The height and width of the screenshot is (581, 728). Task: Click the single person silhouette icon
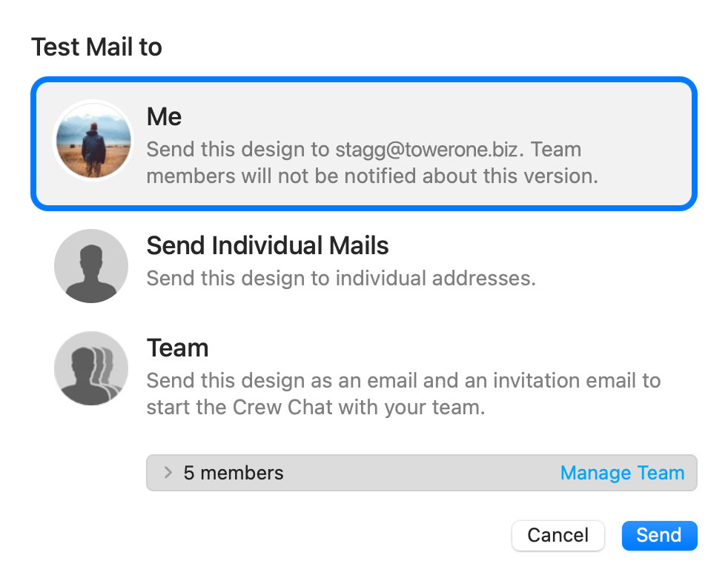[91, 266]
